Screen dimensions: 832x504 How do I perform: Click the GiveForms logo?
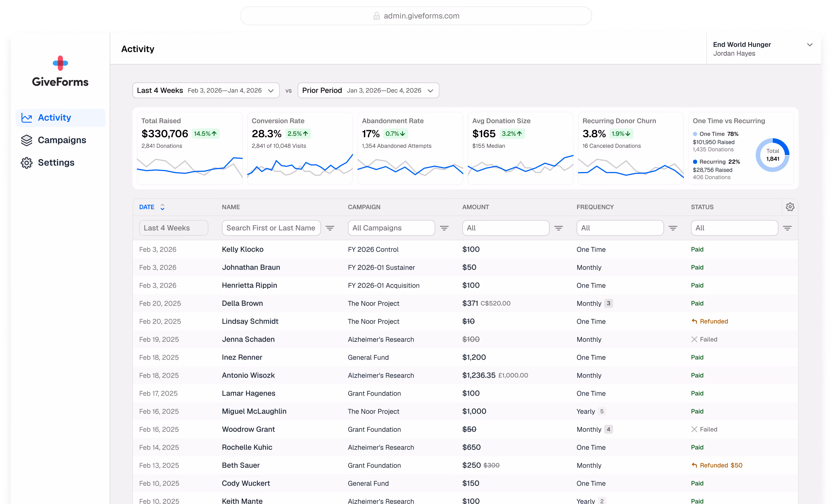tap(60, 71)
